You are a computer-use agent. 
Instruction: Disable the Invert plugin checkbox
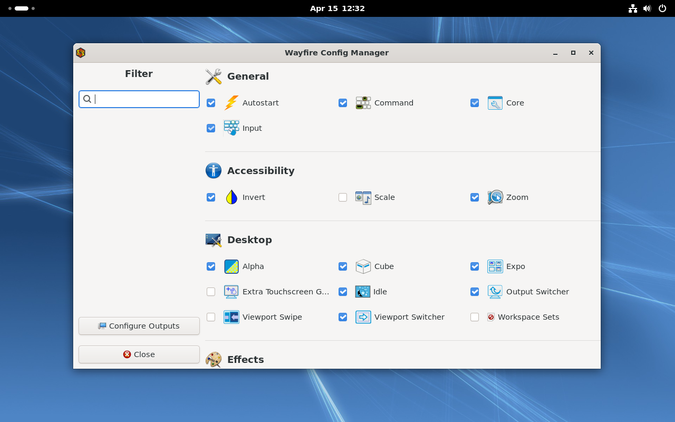pyautogui.click(x=211, y=197)
